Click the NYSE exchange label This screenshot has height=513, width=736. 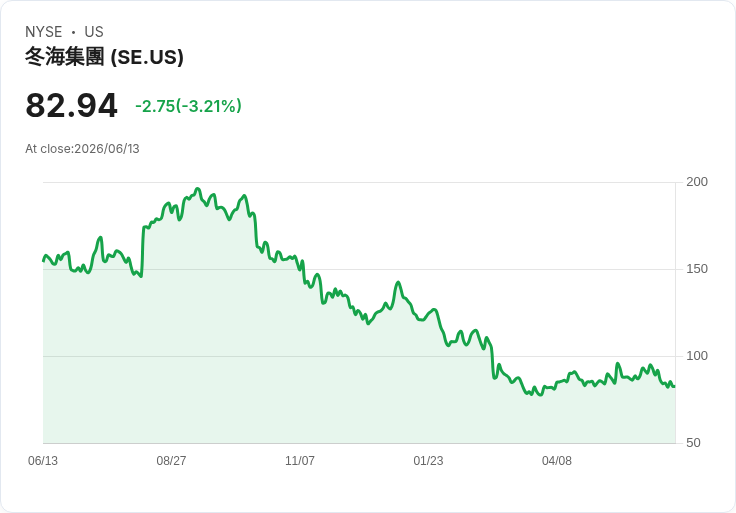click(44, 31)
